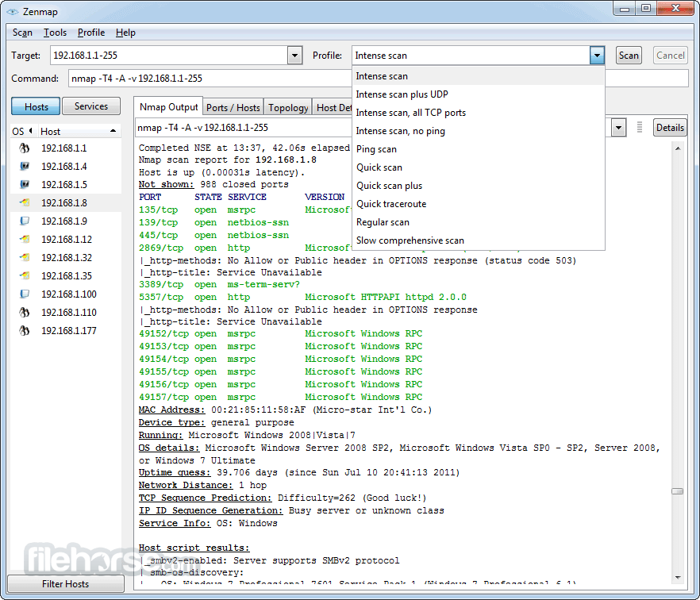Click the Windows icon beside 192.168.1.32
700x600 pixels.
(25, 258)
